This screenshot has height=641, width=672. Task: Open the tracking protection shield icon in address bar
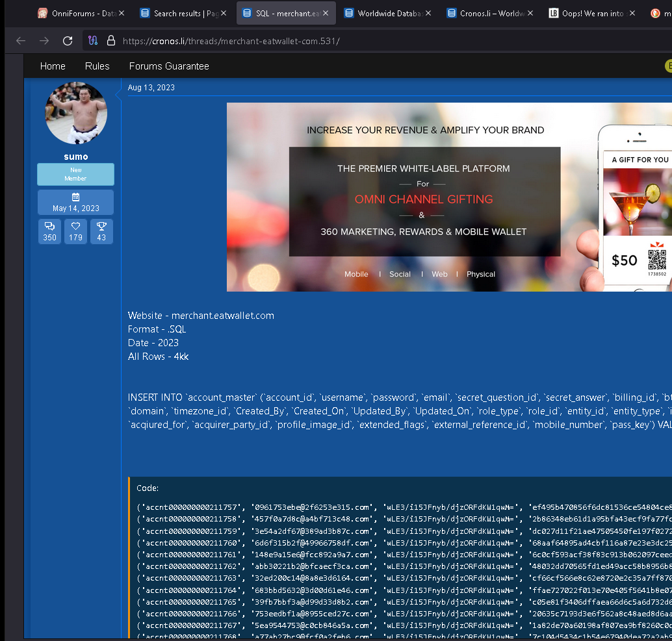(93, 41)
